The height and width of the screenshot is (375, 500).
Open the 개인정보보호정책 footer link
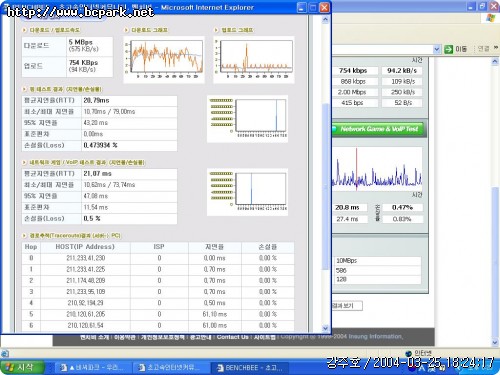pos(163,337)
